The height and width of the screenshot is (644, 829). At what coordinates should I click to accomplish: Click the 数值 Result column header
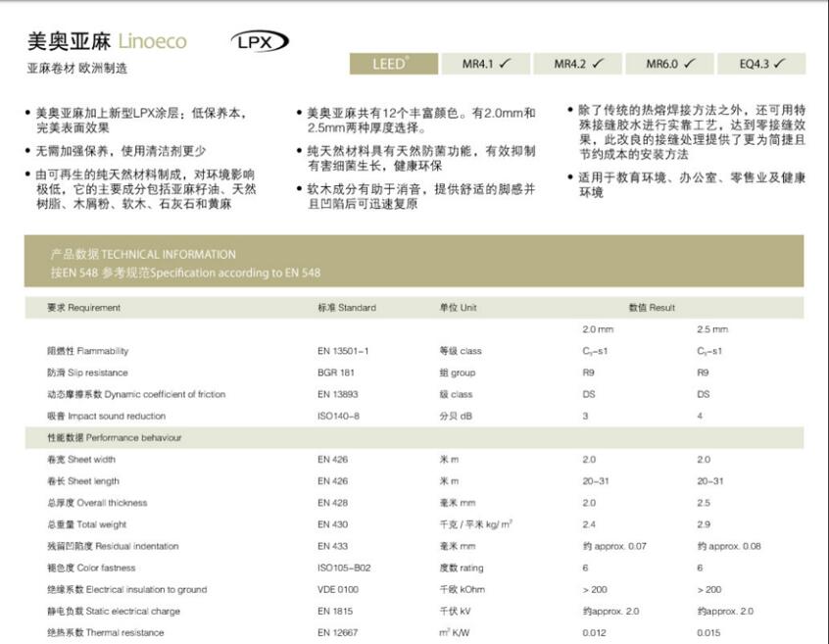tap(652, 308)
